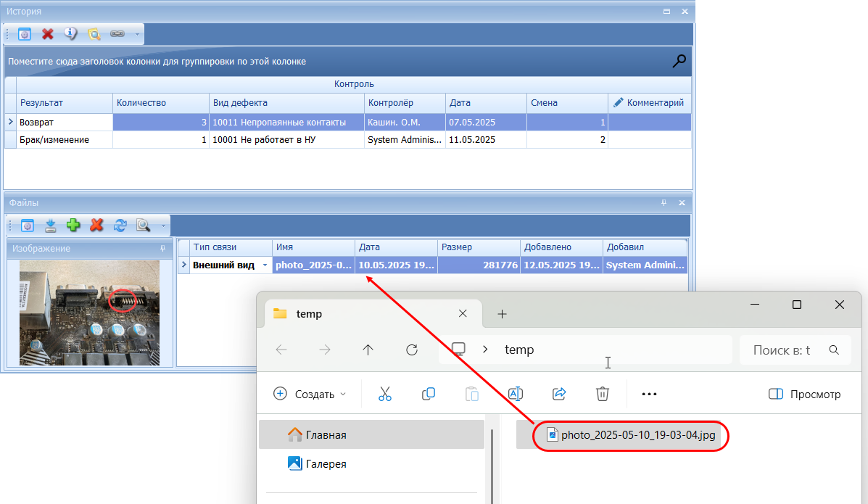Toggle the Просмотр preview pane button

click(804, 394)
